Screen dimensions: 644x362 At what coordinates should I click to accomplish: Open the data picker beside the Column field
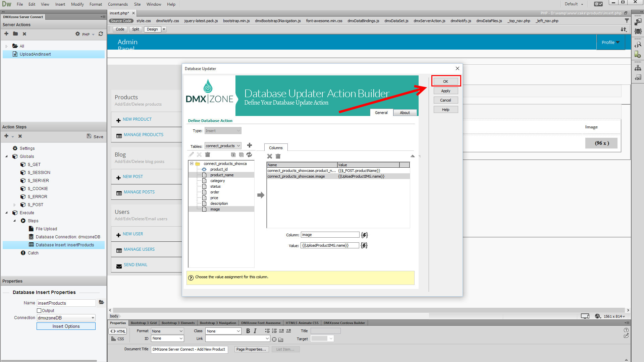click(364, 235)
